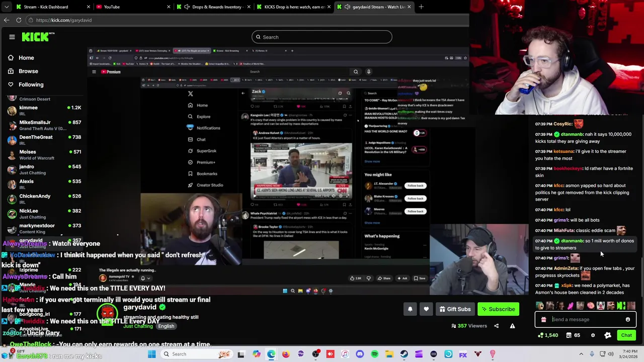644x362 pixels.
Task: Open Moises channel in sidebar
Action: click(x=44, y=155)
